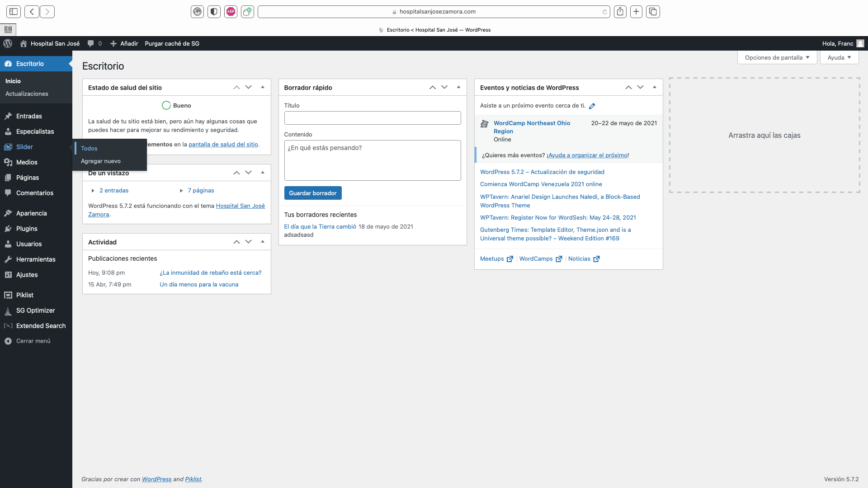Click Guardar borrador button
This screenshot has width=868, height=488.
tap(313, 193)
